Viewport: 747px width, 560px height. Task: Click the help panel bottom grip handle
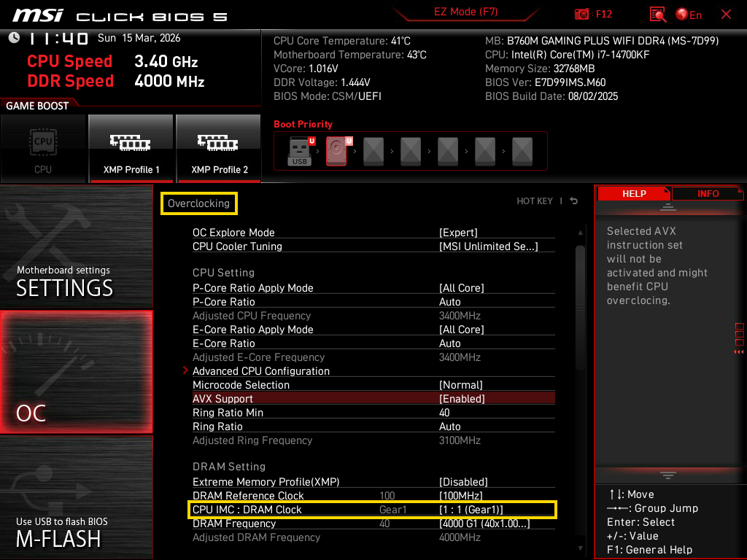pos(668,475)
